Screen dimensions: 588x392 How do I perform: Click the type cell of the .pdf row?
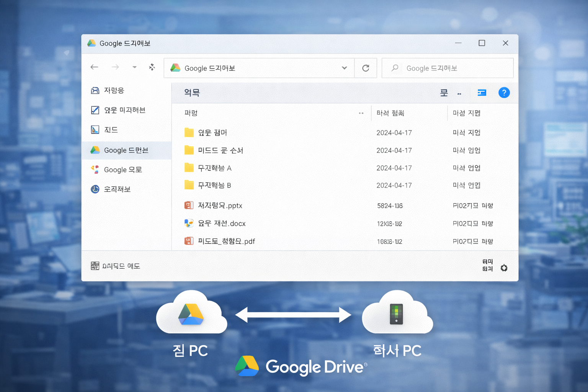473,242
